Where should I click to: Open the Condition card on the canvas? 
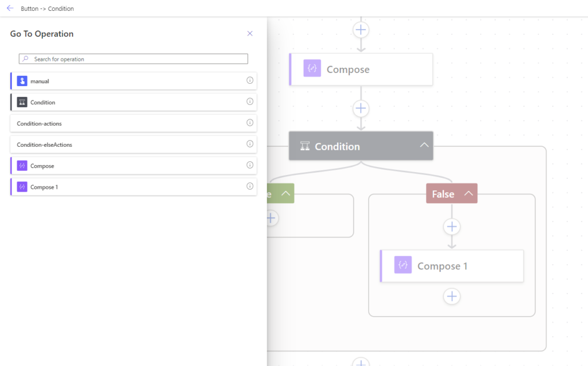(x=361, y=146)
